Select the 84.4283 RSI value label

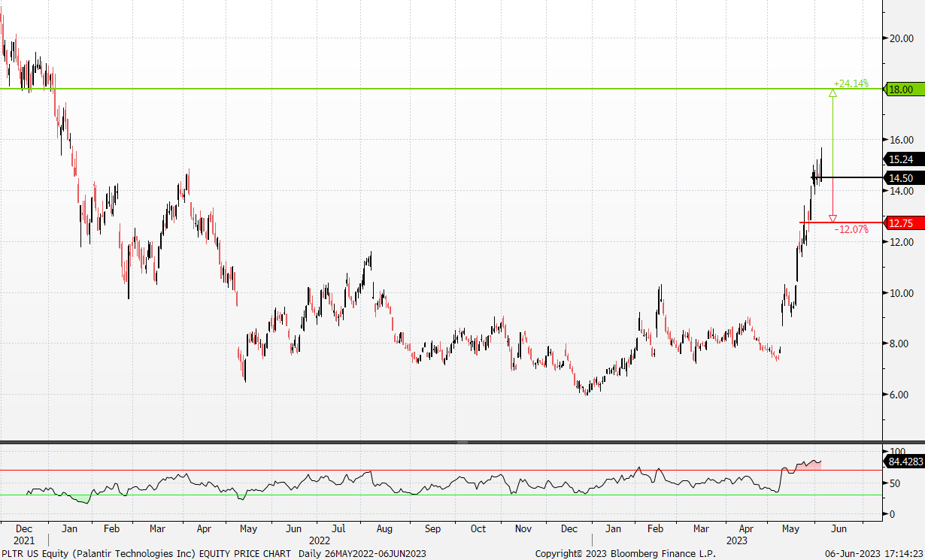(x=902, y=462)
